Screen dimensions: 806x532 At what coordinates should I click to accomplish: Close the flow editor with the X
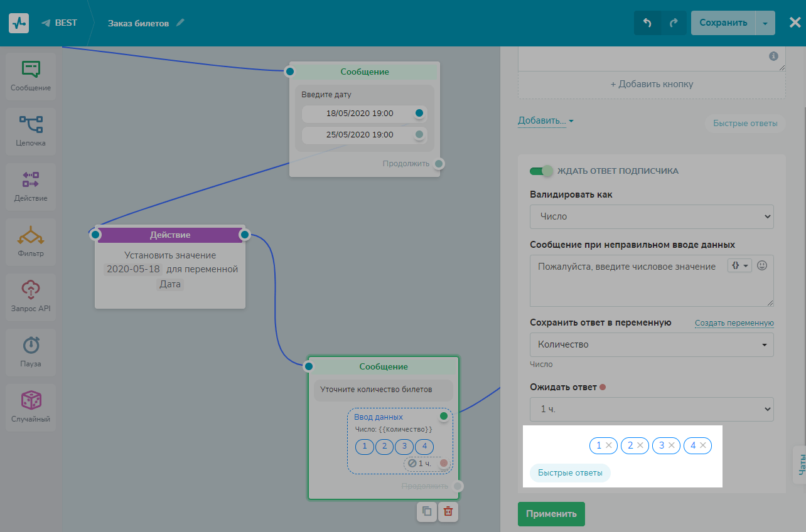(794, 23)
